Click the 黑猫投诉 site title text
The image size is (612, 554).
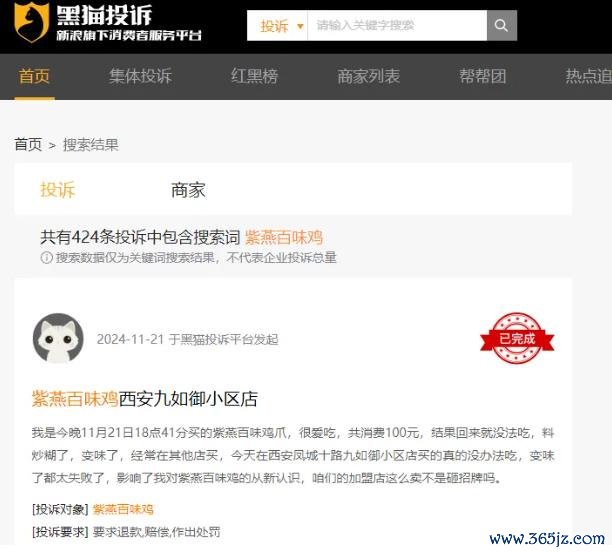click(x=104, y=15)
